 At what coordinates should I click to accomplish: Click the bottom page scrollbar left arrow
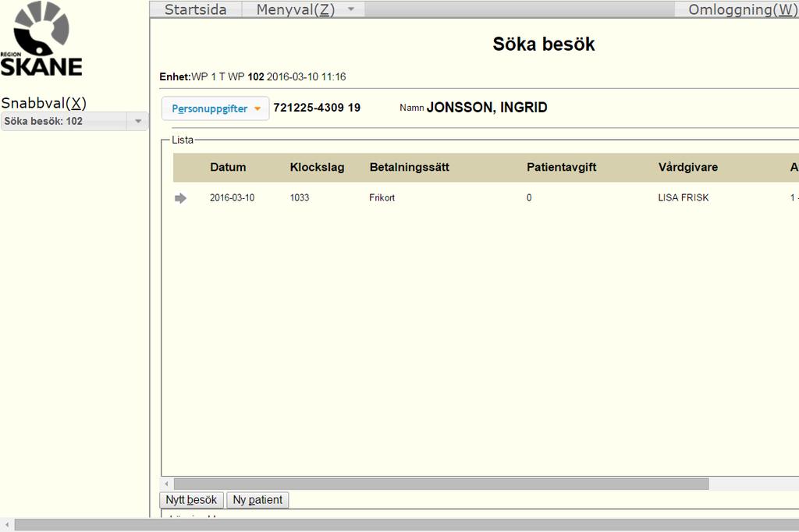pyautogui.click(x=6, y=525)
